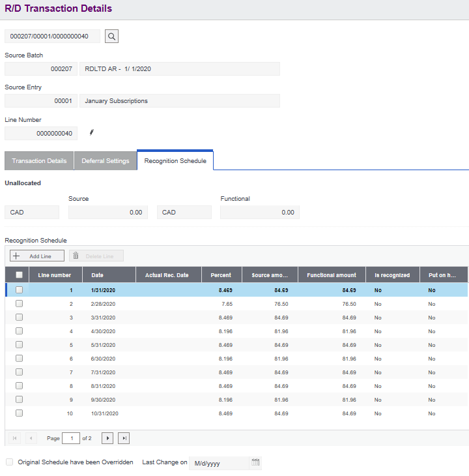Enable Original Schedule have been Overridden checkbox
This screenshot has height=476, width=469.
pos(9,462)
